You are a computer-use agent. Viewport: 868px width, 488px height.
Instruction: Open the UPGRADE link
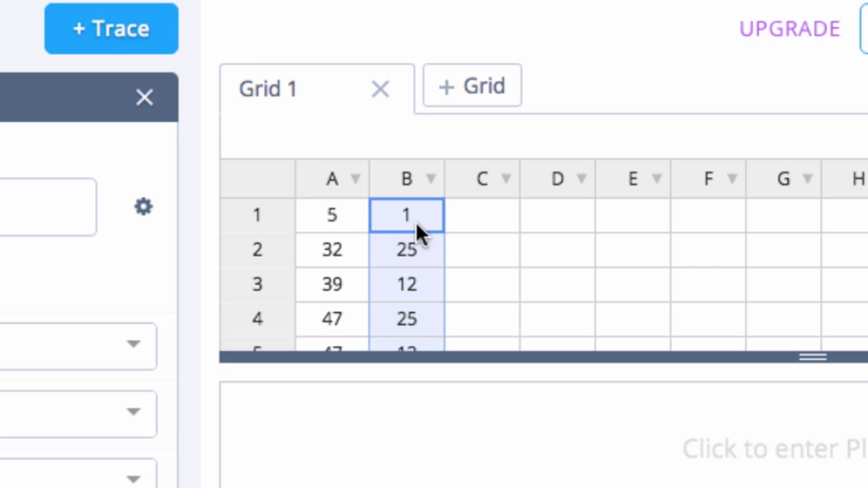coord(789,28)
